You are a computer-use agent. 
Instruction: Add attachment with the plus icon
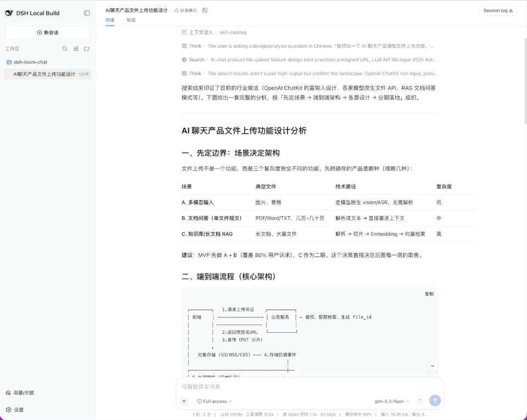[x=184, y=401]
